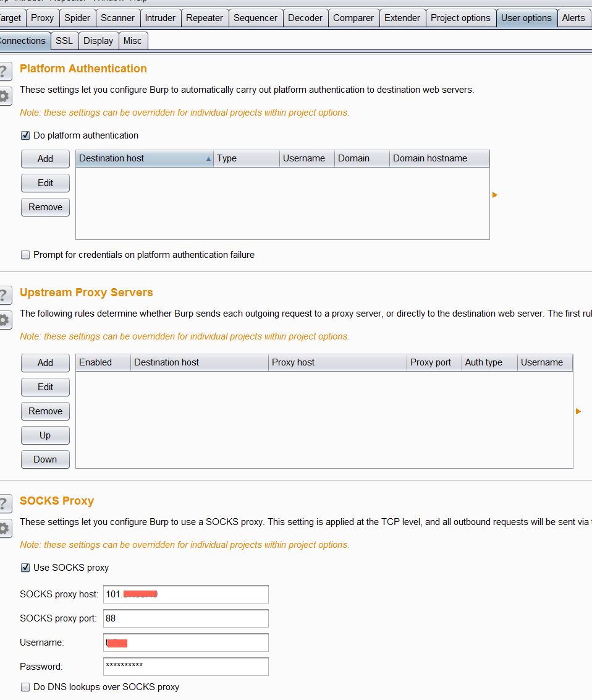Click the orange arrow beside platform authentication table
The width and height of the screenshot is (592, 700).
(x=495, y=195)
